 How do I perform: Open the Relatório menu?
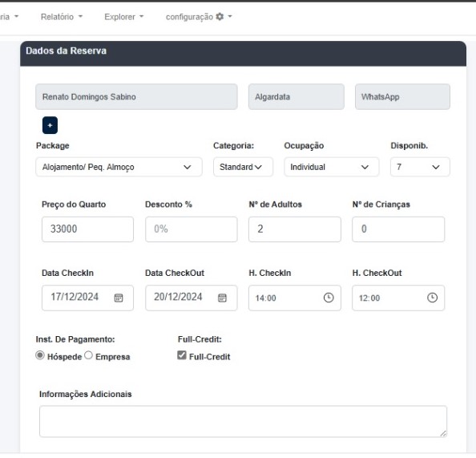pyautogui.click(x=62, y=17)
